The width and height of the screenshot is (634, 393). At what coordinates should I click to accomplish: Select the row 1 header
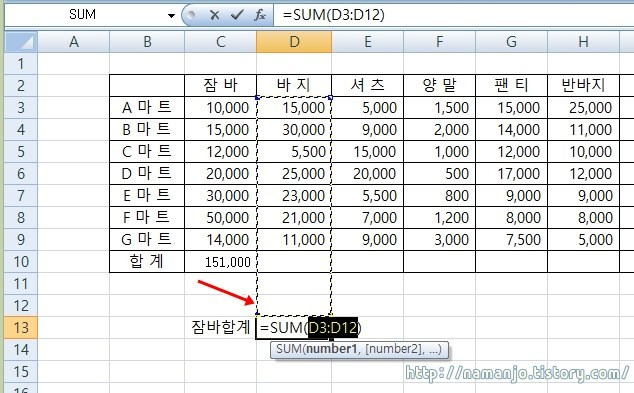click(21, 64)
